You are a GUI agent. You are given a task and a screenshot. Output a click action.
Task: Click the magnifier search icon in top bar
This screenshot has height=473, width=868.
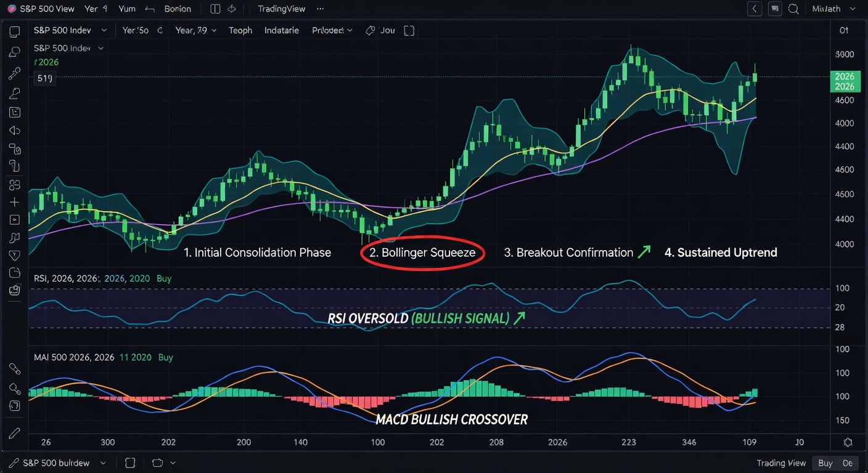[793, 9]
